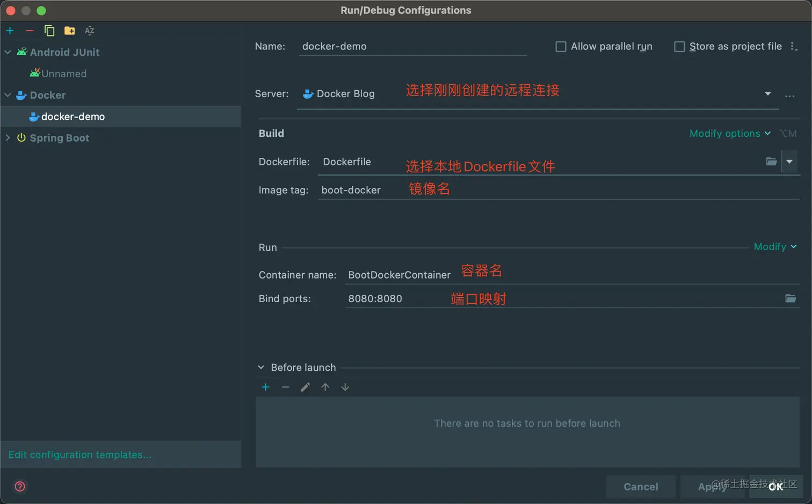
Task: Edit the Image tag field boot-docker
Action: point(559,189)
